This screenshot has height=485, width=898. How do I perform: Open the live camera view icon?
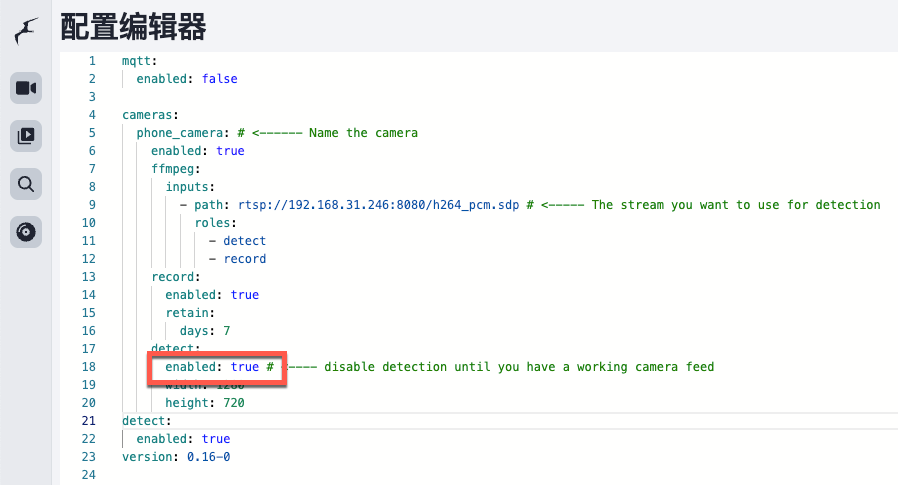coord(27,88)
